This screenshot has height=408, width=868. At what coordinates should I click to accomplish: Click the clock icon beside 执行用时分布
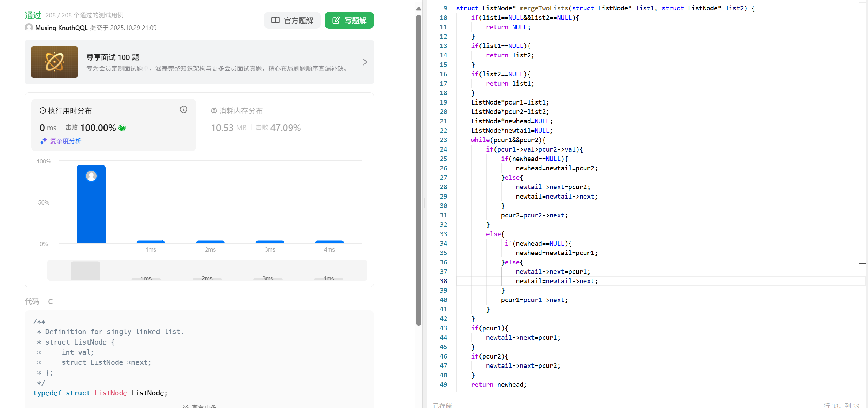pyautogui.click(x=43, y=111)
